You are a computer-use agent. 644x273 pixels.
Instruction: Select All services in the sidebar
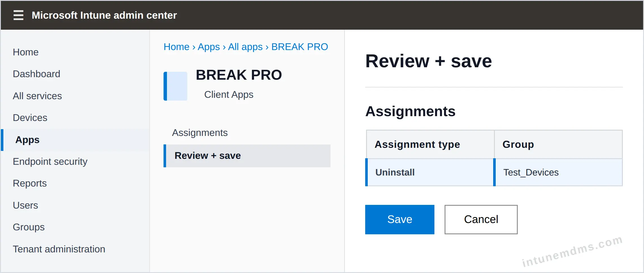click(x=37, y=96)
